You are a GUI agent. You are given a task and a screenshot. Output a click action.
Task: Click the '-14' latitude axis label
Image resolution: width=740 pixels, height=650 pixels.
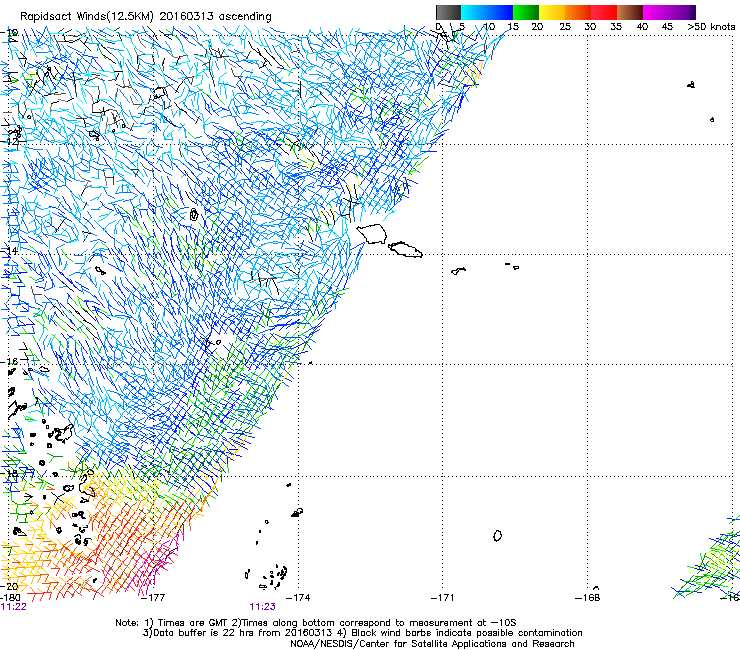coord(11,251)
